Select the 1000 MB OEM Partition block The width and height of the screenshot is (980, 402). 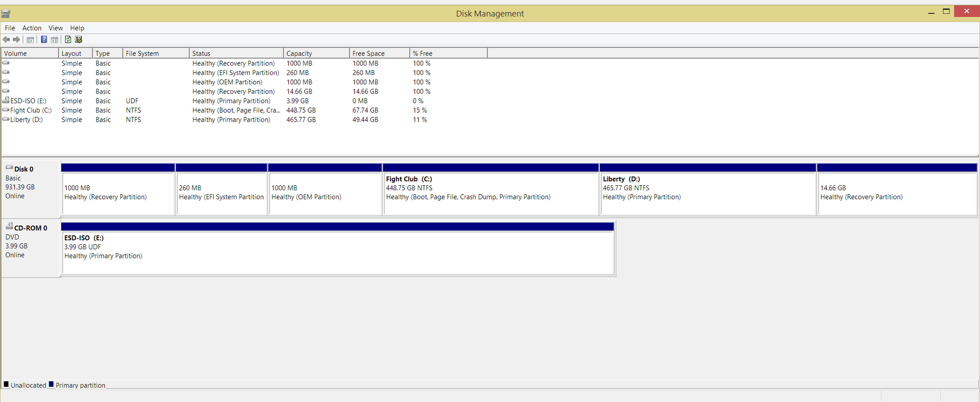325,189
